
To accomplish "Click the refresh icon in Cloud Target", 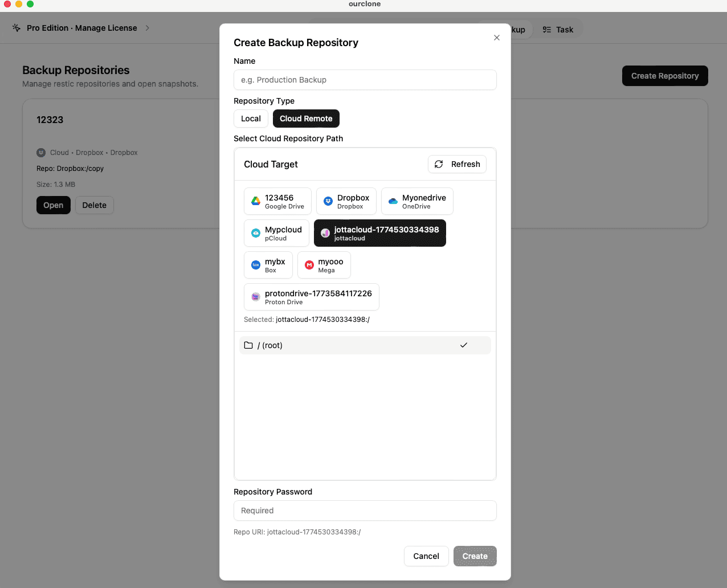I will (x=439, y=164).
